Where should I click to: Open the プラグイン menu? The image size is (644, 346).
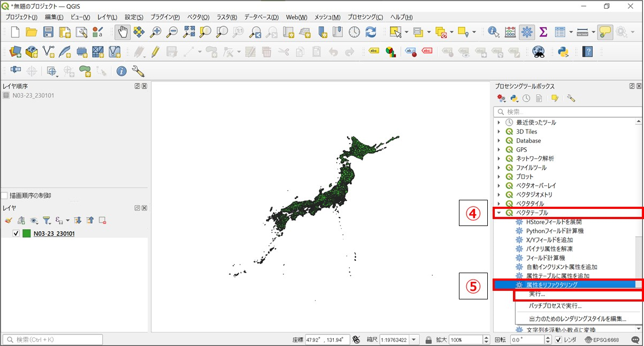pyautogui.click(x=165, y=17)
